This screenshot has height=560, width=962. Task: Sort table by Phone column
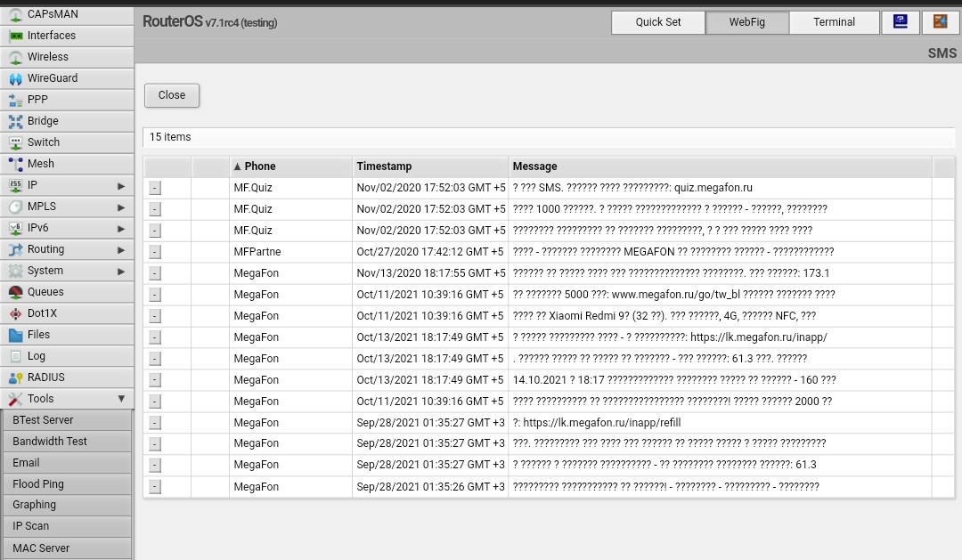tap(290, 166)
